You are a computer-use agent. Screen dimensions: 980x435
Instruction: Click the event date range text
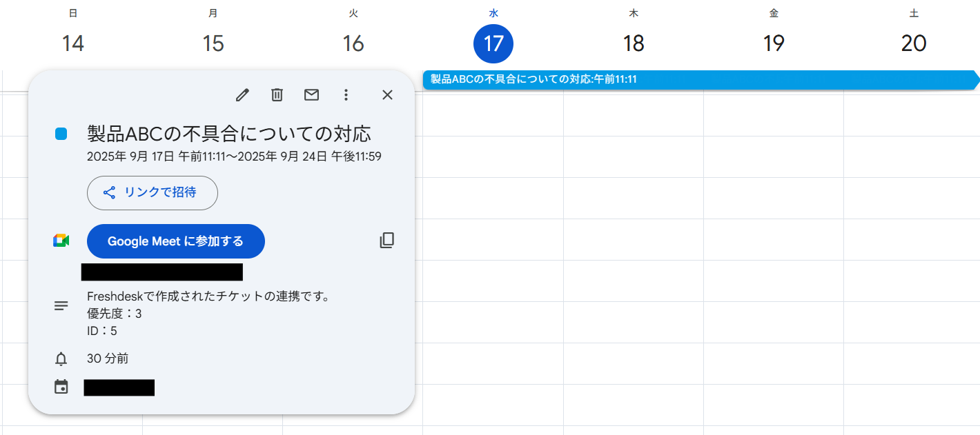(x=234, y=156)
